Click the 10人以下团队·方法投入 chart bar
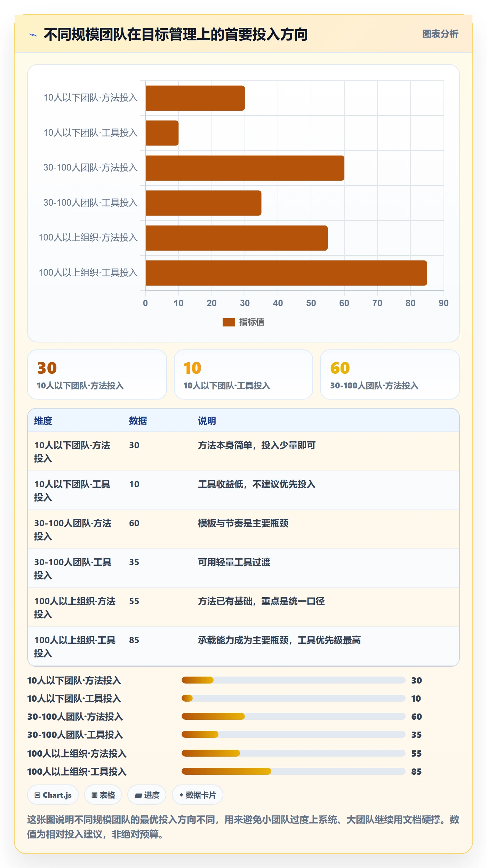This screenshot has height=868, width=487. [x=195, y=98]
